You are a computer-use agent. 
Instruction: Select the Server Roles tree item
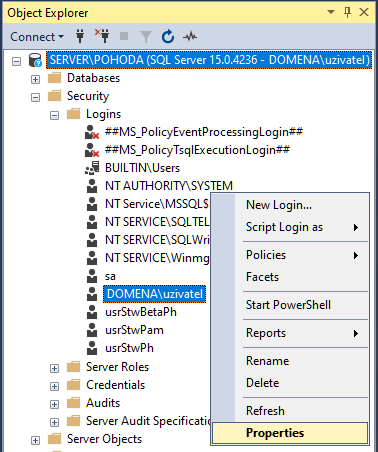pos(117,367)
